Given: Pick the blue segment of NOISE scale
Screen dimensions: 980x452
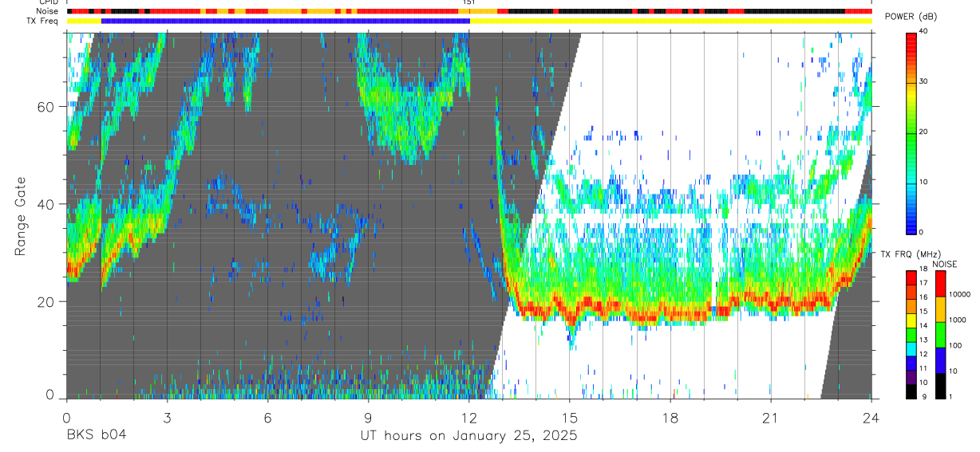Looking at the screenshot, I should click(x=940, y=360).
